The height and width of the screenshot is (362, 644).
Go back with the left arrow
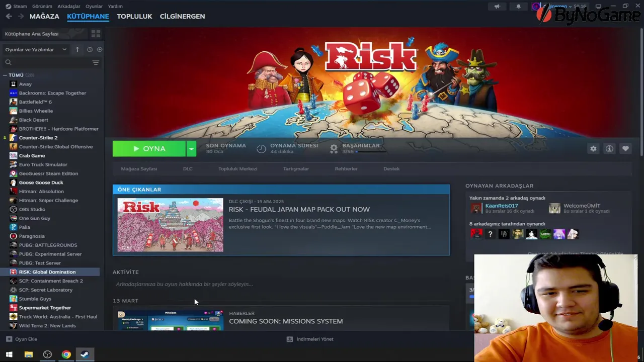point(9,16)
